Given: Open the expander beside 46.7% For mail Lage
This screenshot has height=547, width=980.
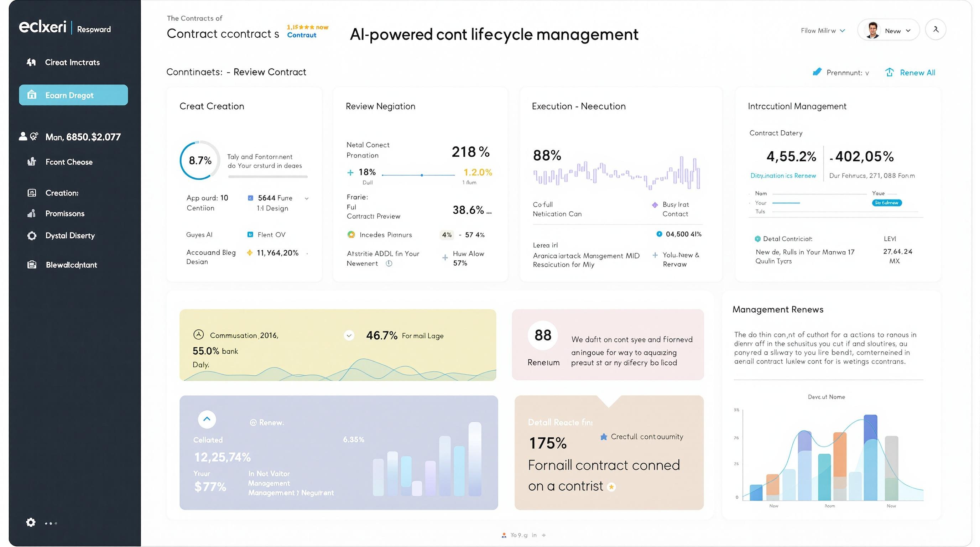Looking at the screenshot, I should pos(349,335).
